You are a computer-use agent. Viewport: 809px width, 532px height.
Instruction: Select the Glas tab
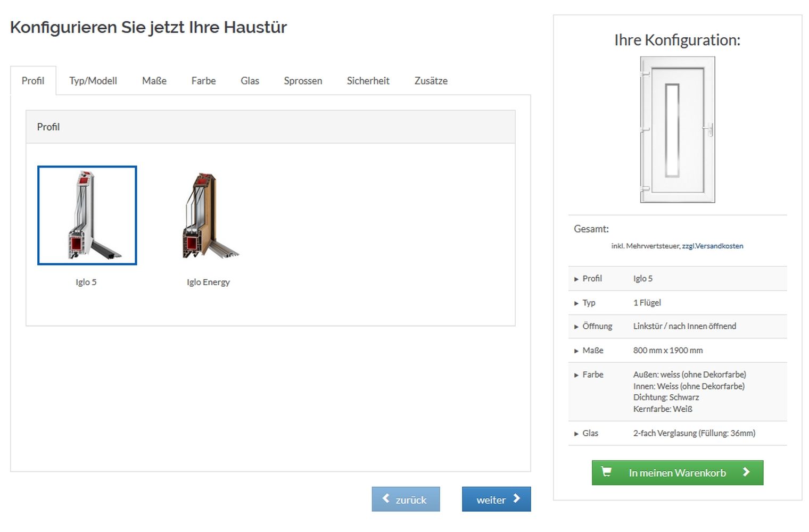point(250,81)
